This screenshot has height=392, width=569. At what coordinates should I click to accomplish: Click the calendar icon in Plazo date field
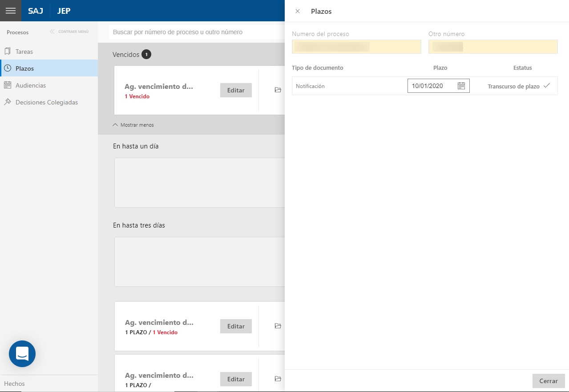[461, 86]
